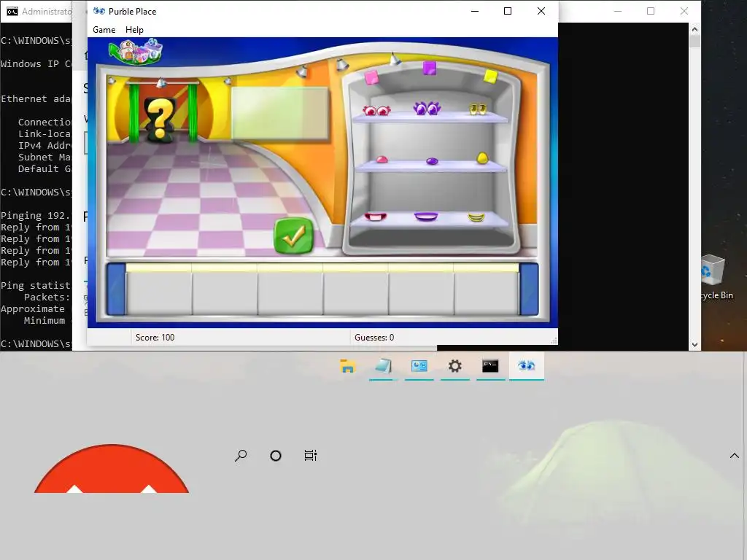747x560 pixels.
Task: Open the blue panel taskbar app icon
Action: pos(419,366)
